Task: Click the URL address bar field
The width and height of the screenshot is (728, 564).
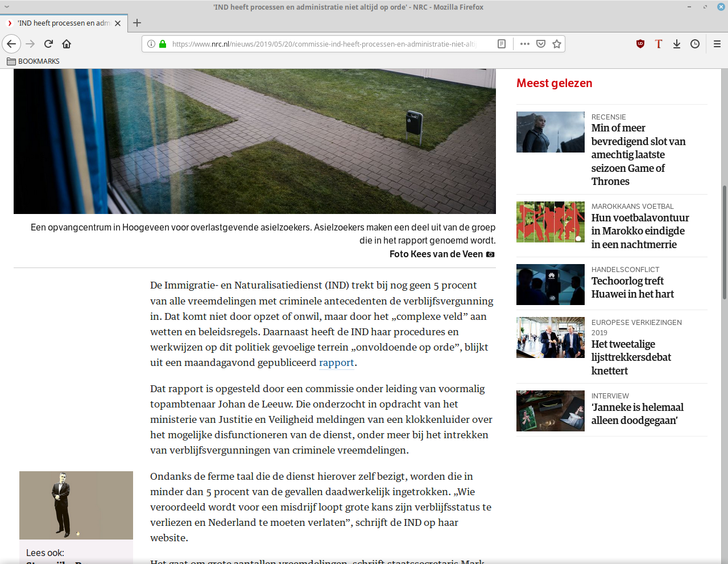Action: (x=324, y=44)
